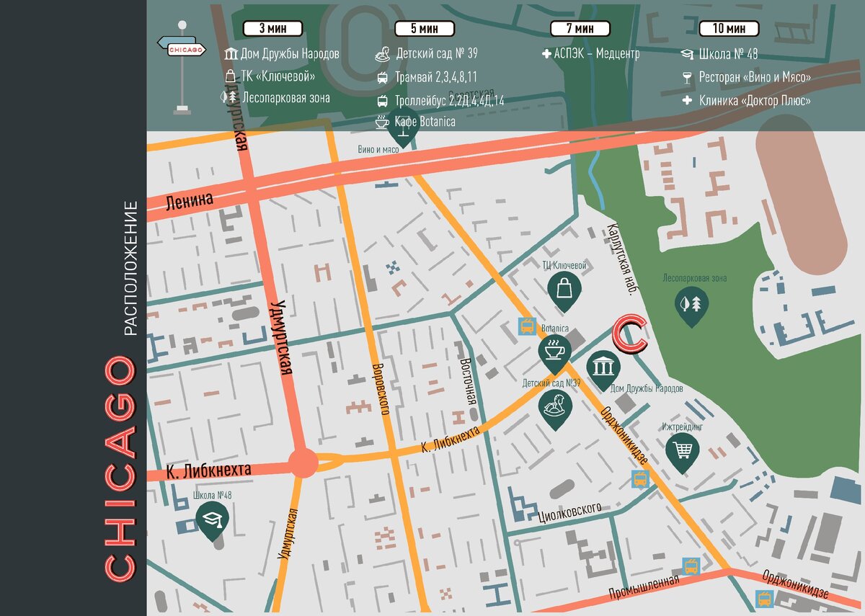Click the Chicago signpost icon in legend
This screenshot has height=616, width=865.
coord(182,68)
